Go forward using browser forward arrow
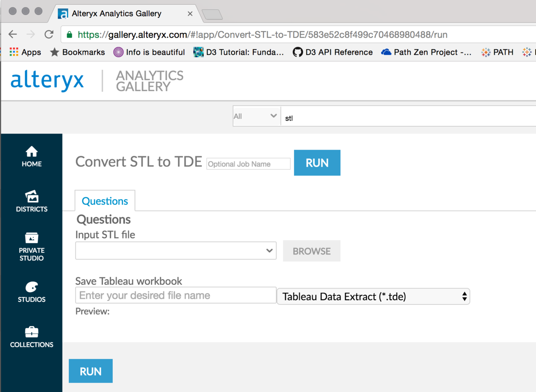 (30, 34)
